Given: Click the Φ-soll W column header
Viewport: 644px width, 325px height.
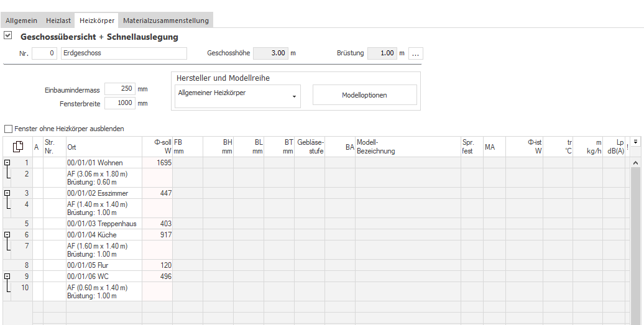Looking at the screenshot, I should pos(157,147).
